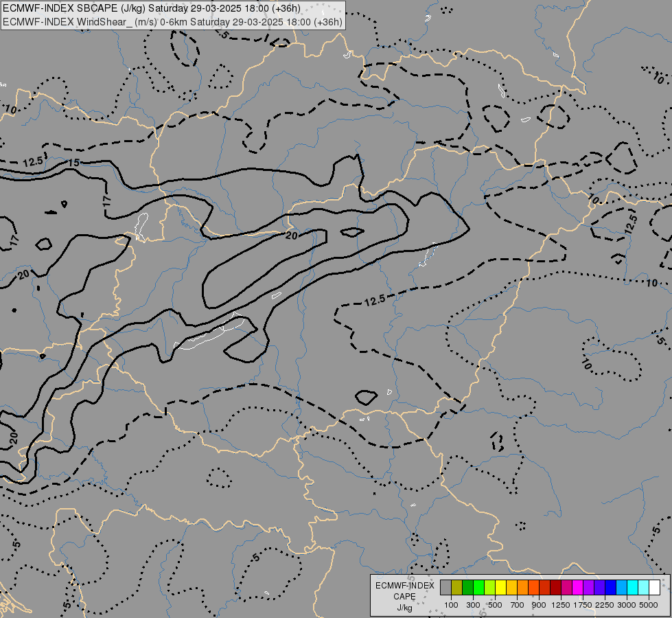The width and height of the screenshot is (672, 618).
Task: Pick the pink-magenta swatch right of 1250 tick
Action: 566,587
